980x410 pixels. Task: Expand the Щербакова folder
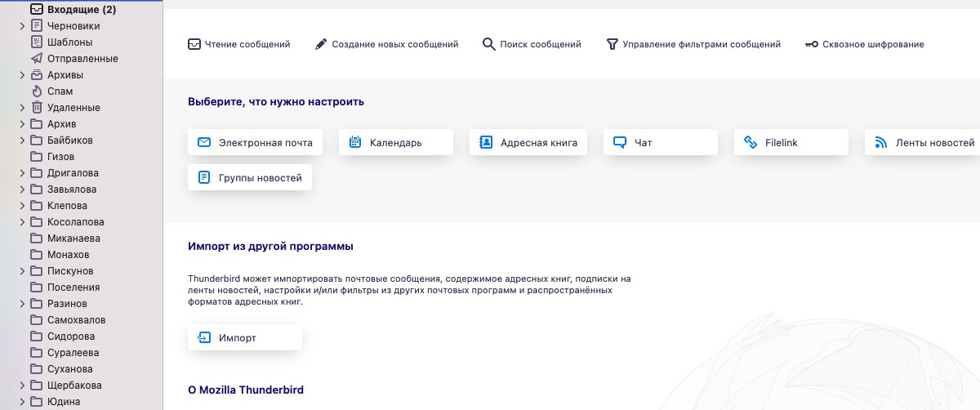tap(22, 385)
